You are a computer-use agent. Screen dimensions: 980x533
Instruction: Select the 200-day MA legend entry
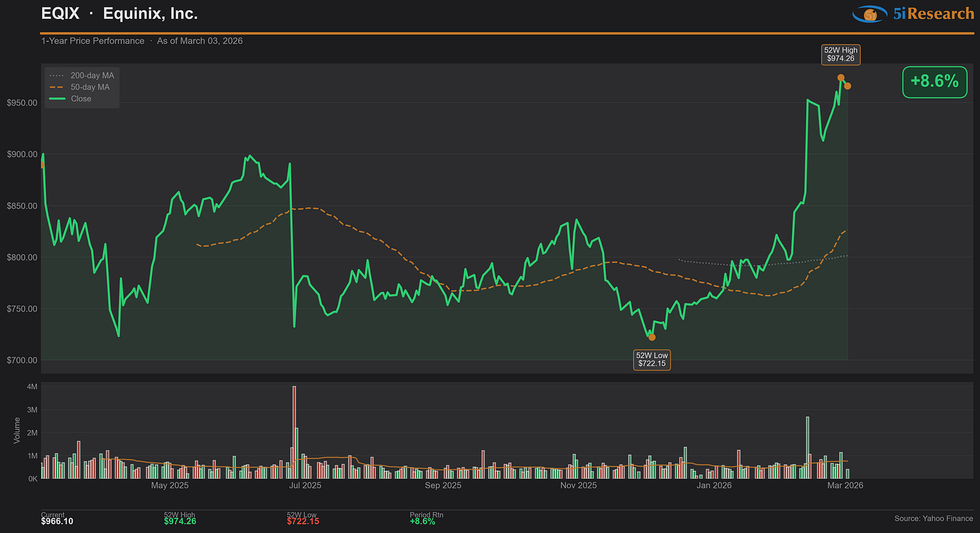pos(81,75)
